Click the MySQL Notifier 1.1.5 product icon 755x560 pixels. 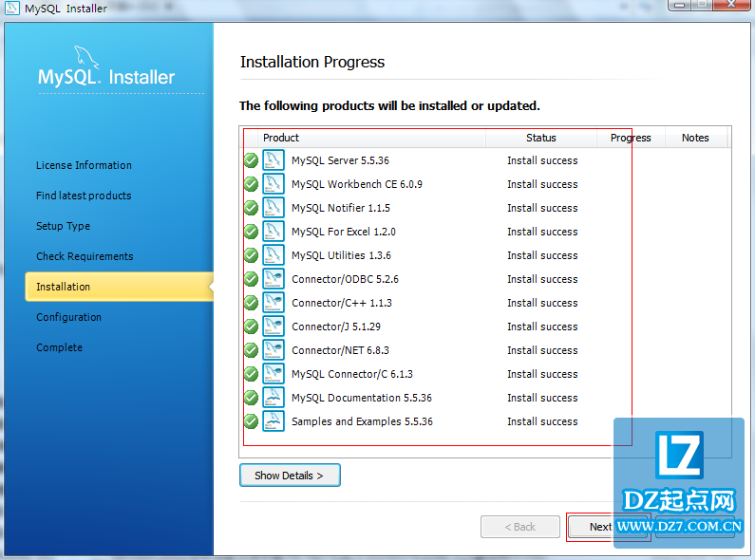tap(273, 208)
